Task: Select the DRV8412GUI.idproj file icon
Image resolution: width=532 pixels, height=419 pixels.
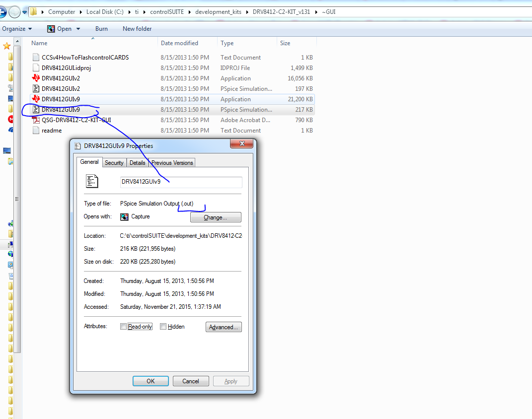Action: pos(36,68)
